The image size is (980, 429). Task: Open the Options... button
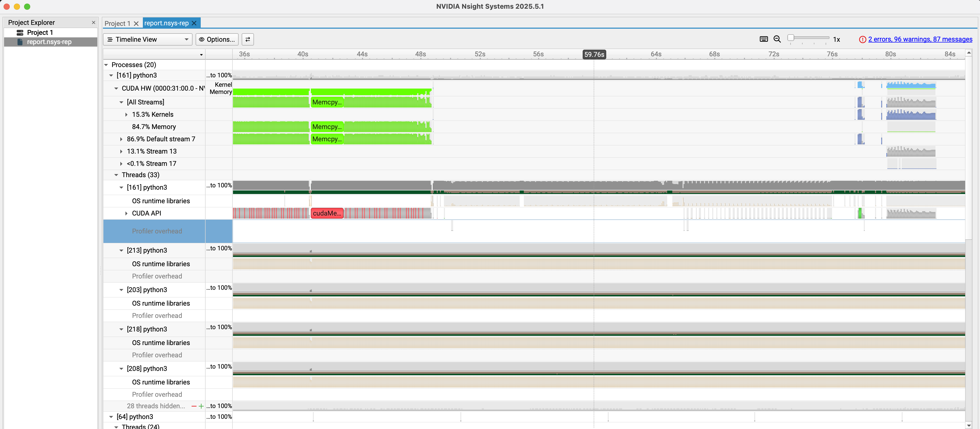(x=217, y=40)
